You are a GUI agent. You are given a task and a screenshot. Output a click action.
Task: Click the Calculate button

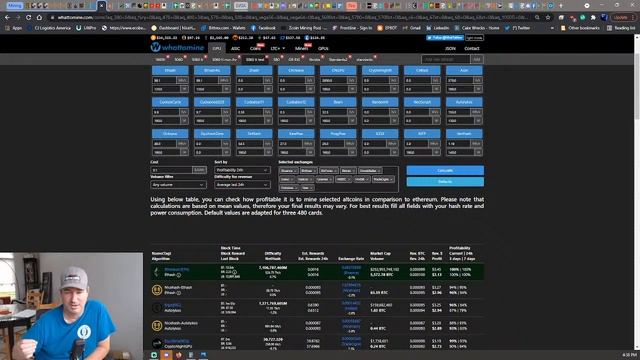click(445, 170)
